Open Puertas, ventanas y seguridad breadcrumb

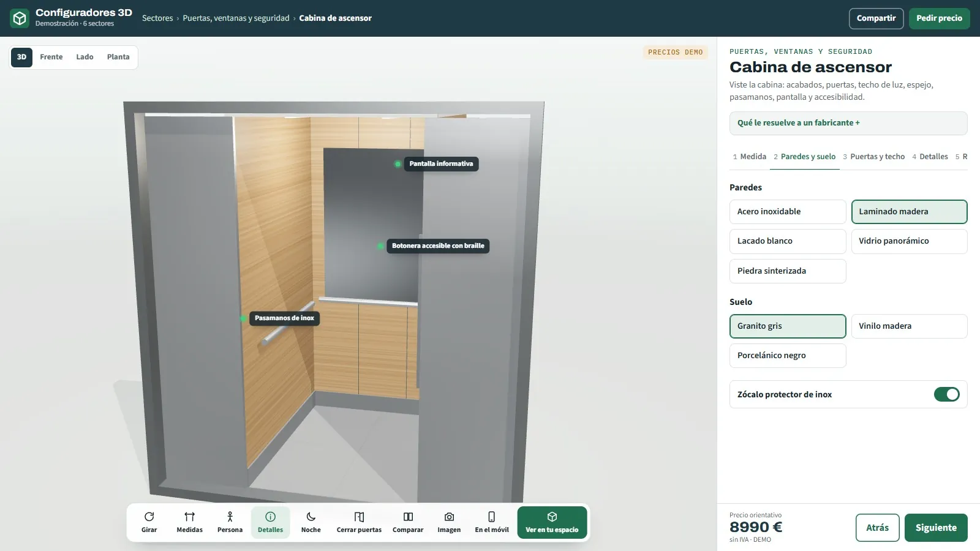pyautogui.click(x=236, y=18)
